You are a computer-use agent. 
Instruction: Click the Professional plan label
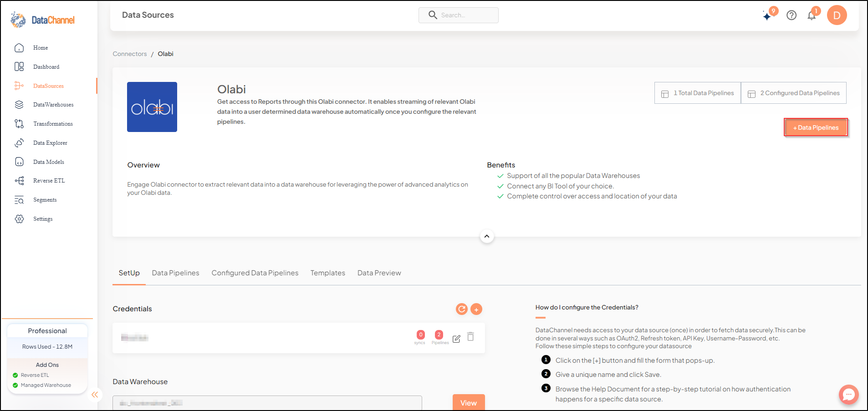pyautogui.click(x=47, y=331)
